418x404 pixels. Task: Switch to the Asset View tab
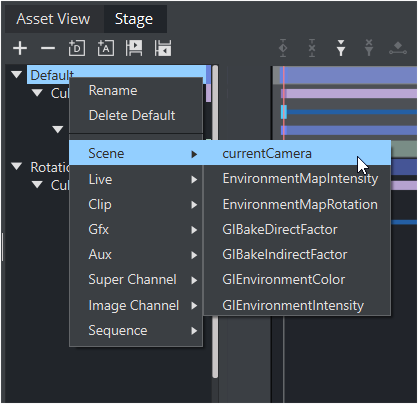[x=53, y=19]
